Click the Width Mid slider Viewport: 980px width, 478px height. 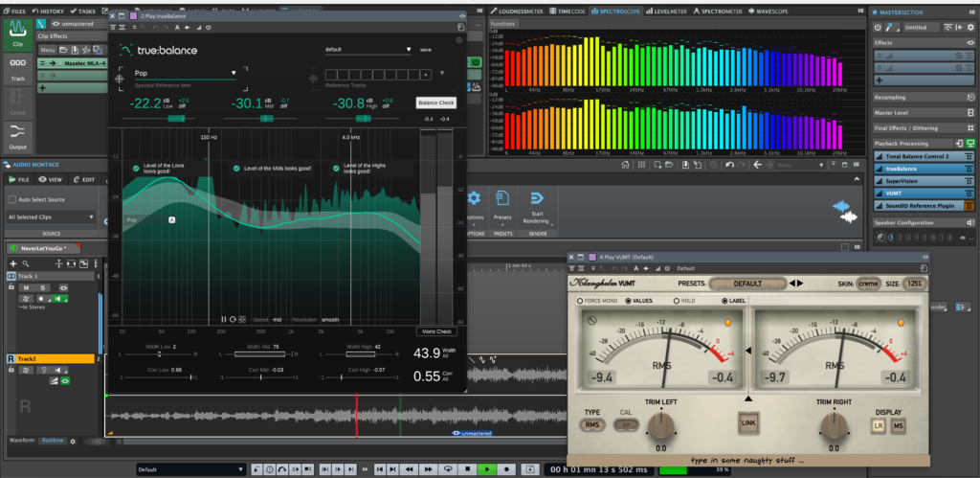pyautogui.click(x=259, y=354)
